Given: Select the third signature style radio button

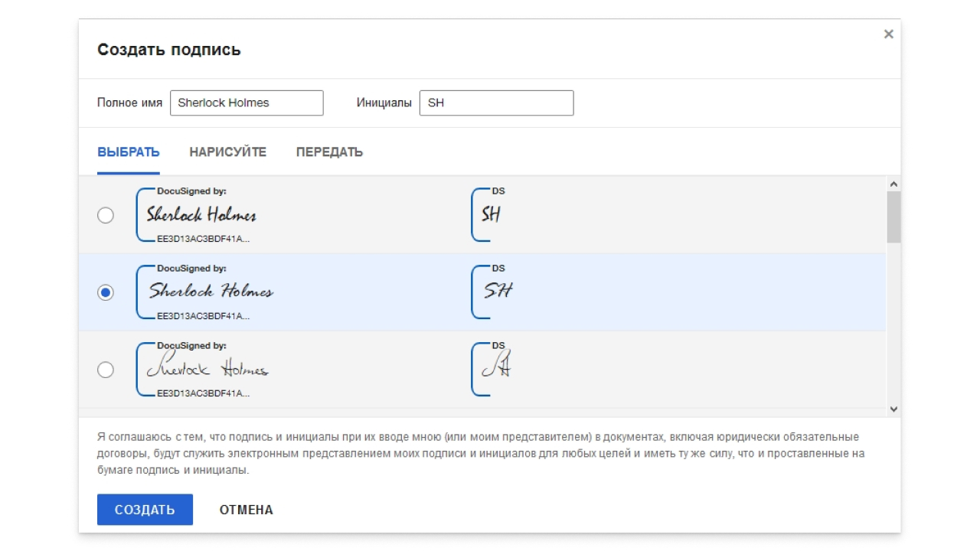Looking at the screenshot, I should (106, 370).
